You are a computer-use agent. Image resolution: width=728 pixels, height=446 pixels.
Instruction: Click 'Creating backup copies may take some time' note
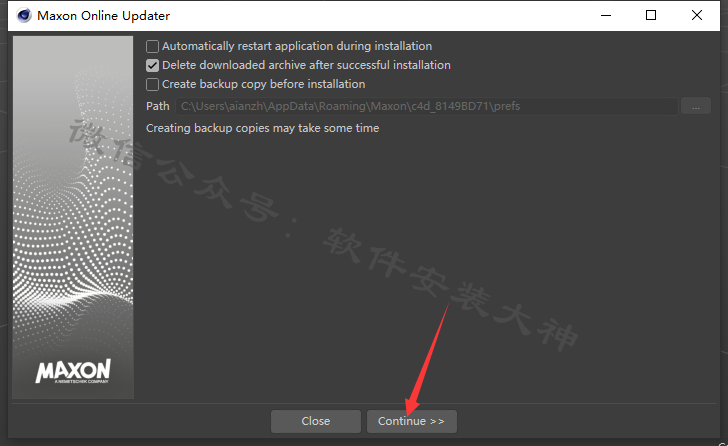[x=262, y=128]
